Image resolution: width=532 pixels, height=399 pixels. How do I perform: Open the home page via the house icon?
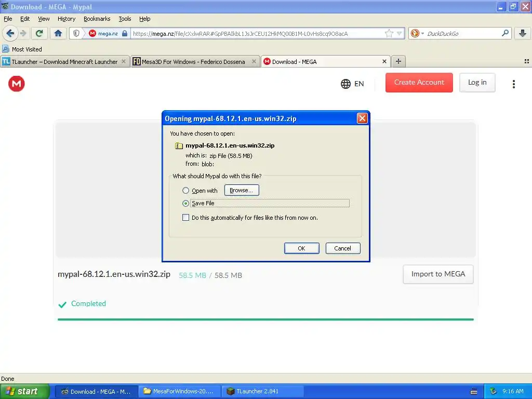click(x=58, y=33)
